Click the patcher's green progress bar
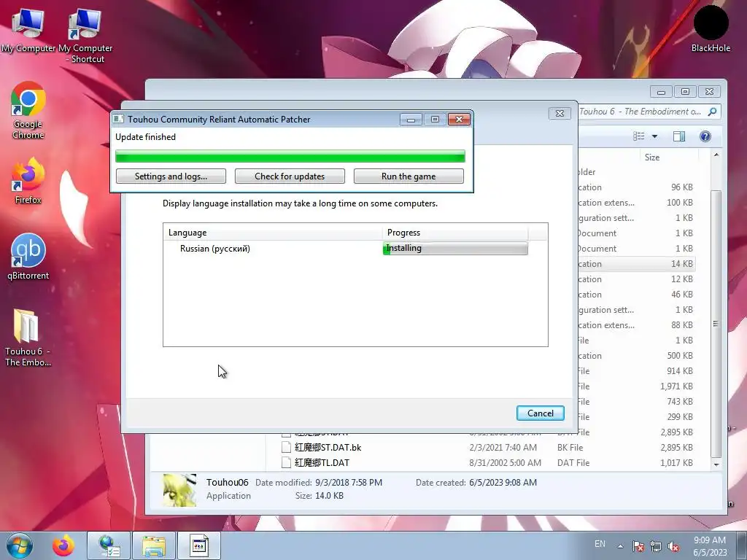The image size is (747, 560). point(290,156)
